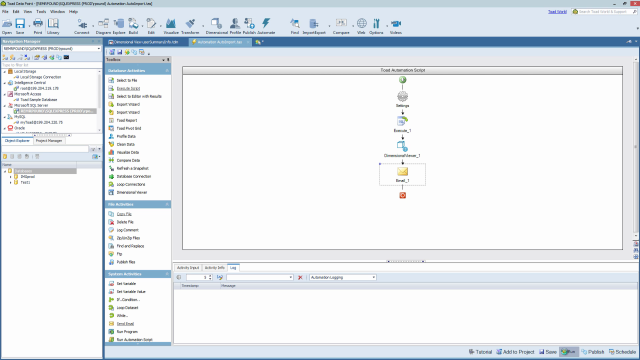Collapse the System Activities section

(x=167, y=274)
